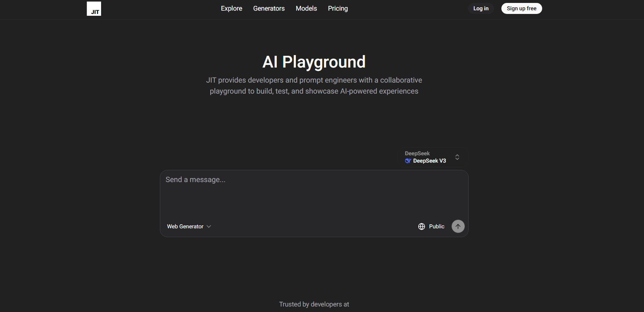Go to the Generators page
644x312 pixels.
tap(269, 8)
